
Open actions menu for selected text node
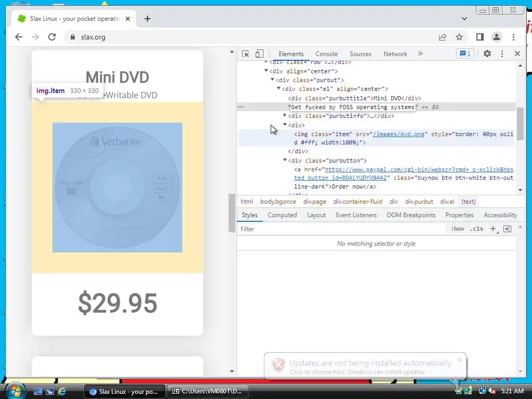[241, 107]
